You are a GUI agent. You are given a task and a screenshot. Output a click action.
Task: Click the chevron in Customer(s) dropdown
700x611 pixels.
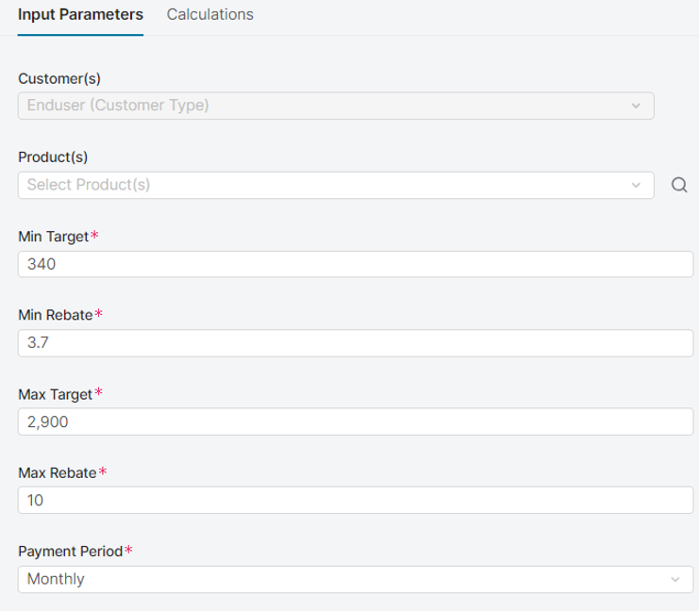[x=636, y=106]
